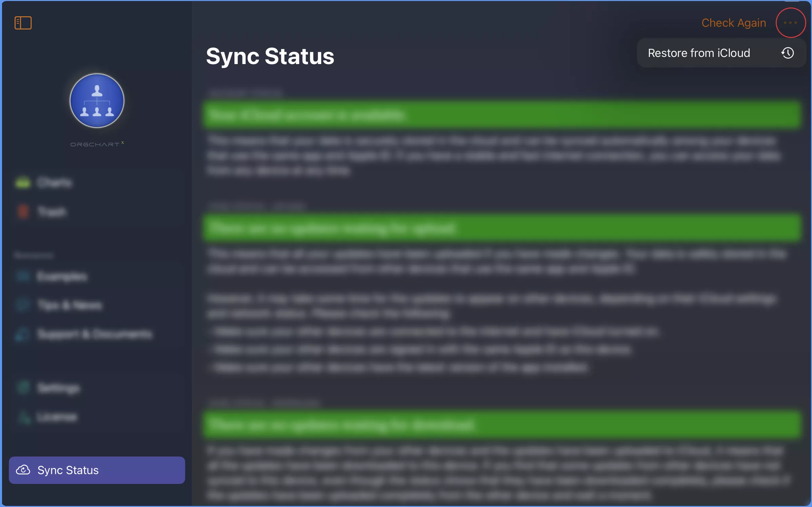Screen dimensions: 812x507
Task: Click the Support & Documents icon
Action: (x=23, y=333)
